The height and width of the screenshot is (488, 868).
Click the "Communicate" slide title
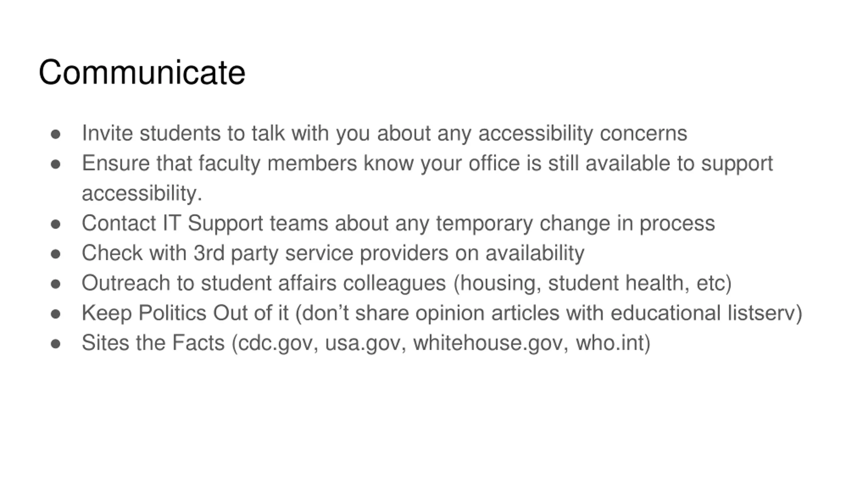click(x=142, y=73)
